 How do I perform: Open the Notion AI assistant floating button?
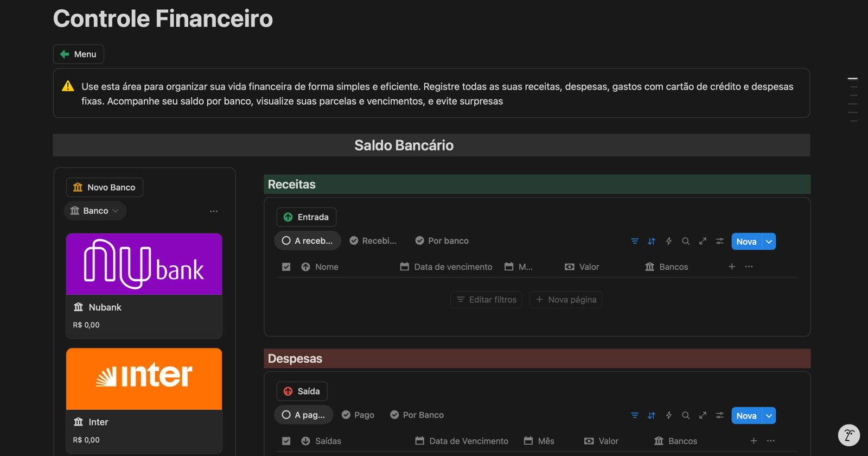tap(849, 435)
